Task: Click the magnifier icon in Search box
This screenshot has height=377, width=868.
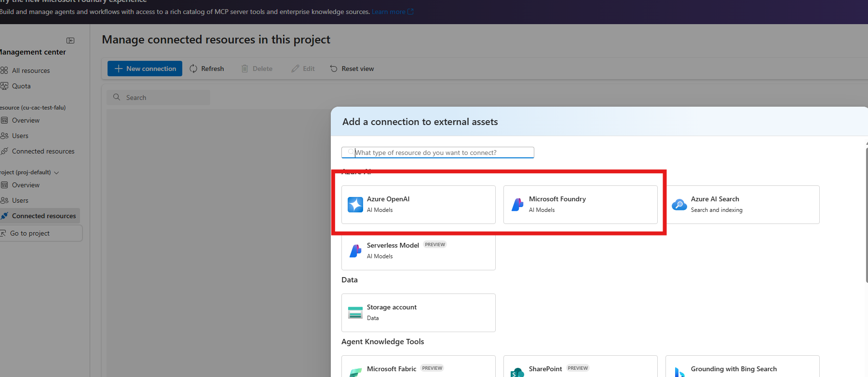Action: [x=117, y=97]
